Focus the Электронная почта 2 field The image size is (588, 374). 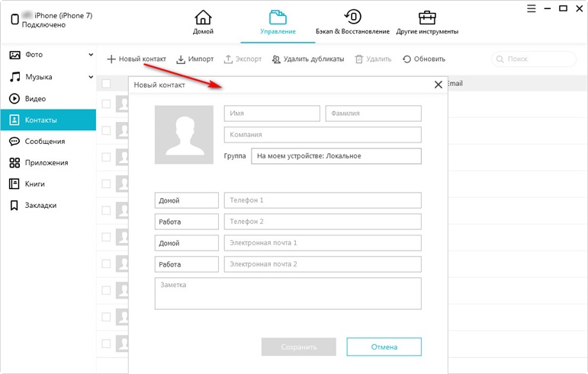pyautogui.click(x=323, y=264)
